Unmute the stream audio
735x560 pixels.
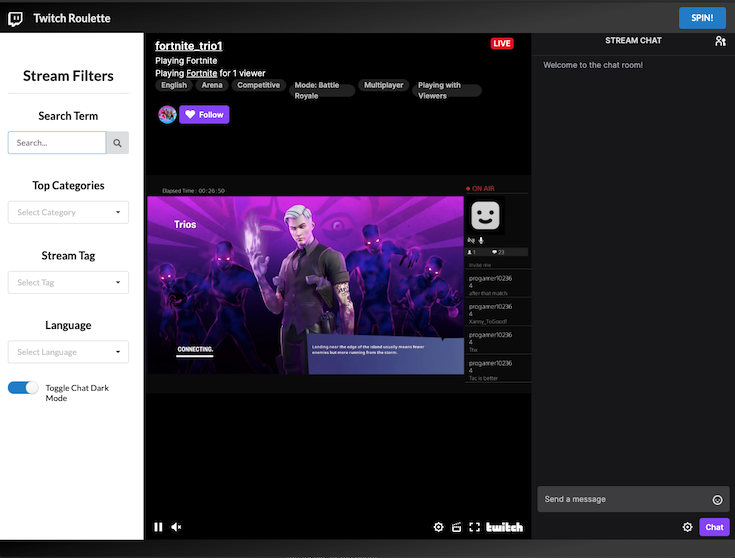click(177, 527)
